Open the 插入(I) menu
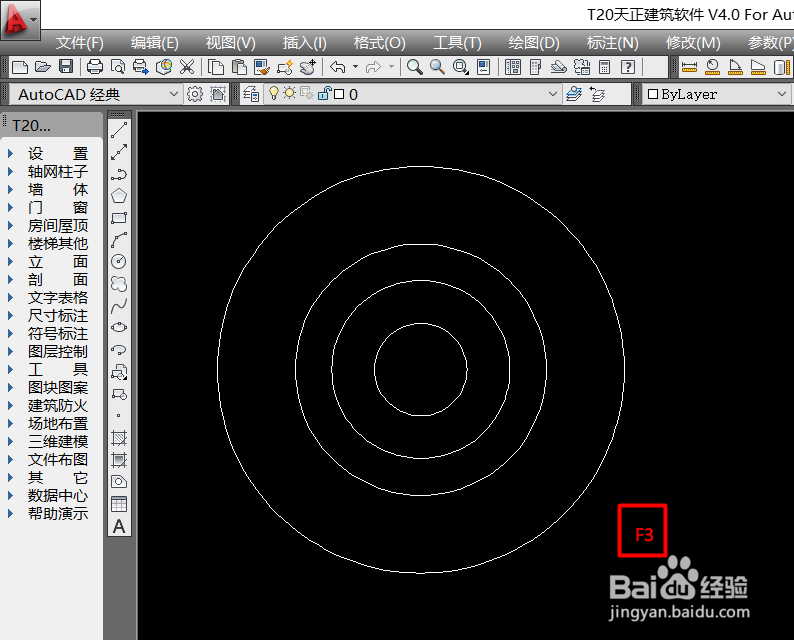The width and height of the screenshot is (794, 640). [x=304, y=43]
